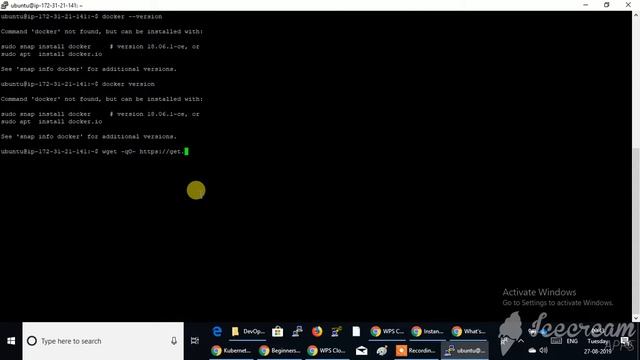Launch Microsoft Edge from the taskbar
The width and height of the screenshot is (640, 360).
217,331
